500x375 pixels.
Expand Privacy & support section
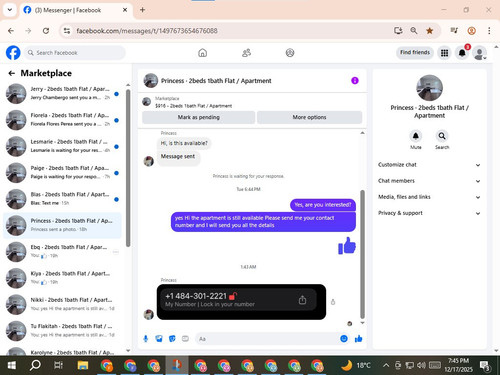[429, 213]
